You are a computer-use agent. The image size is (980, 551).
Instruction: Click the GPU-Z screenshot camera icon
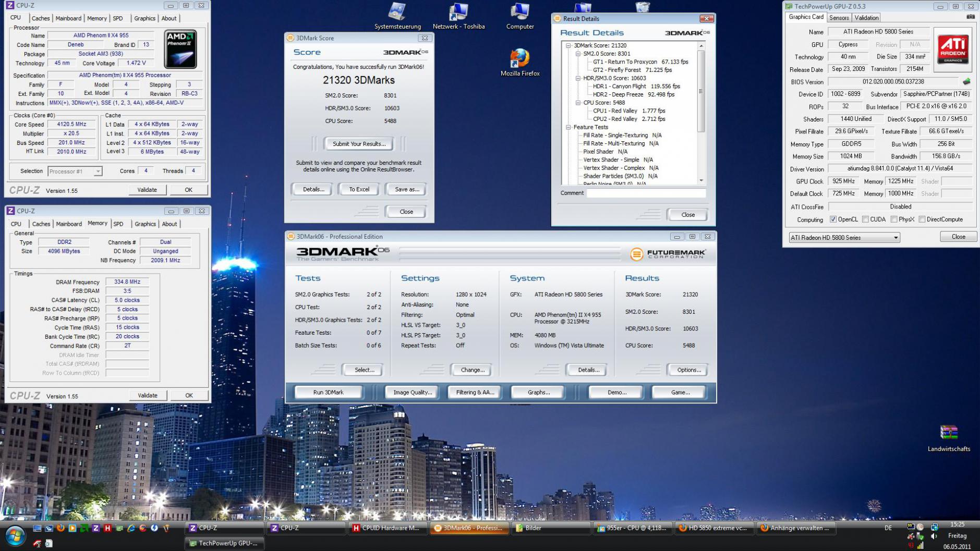970,17
